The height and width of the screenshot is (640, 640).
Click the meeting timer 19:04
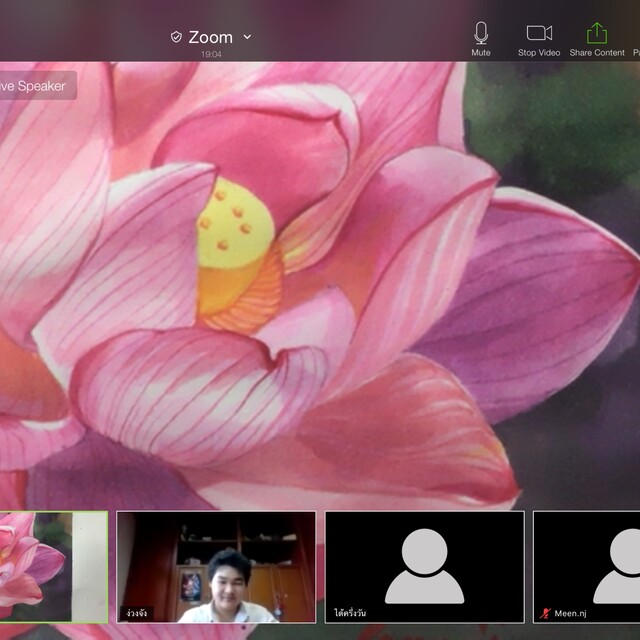click(x=211, y=54)
